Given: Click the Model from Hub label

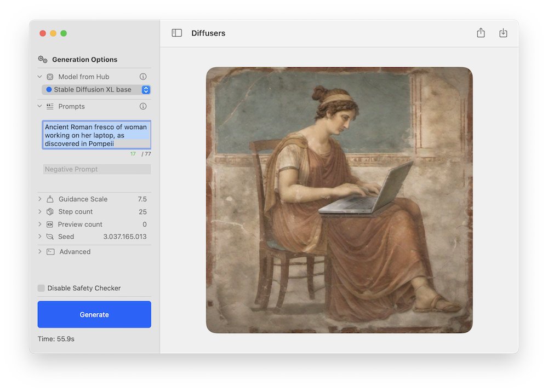Looking at the screenshot, I should [x=84, y=77].
